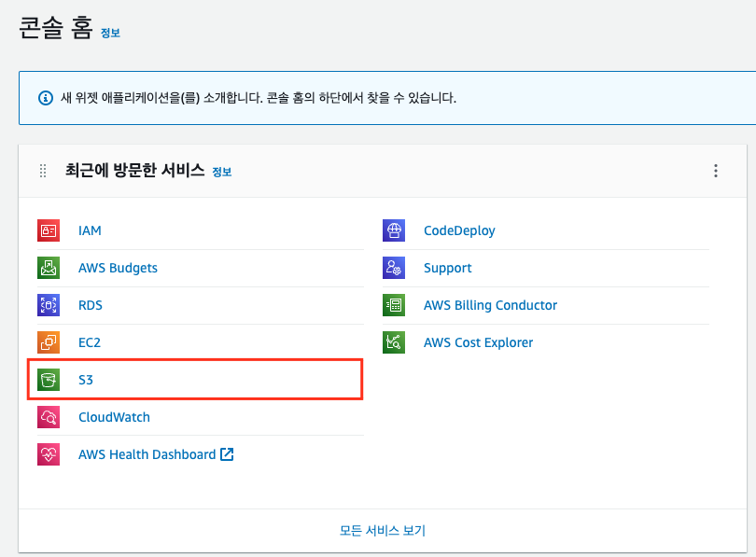The width and height of the screenshot is (756, 557).
Task: Open the AWS Budgets link
Action: (x=119, y=269)
